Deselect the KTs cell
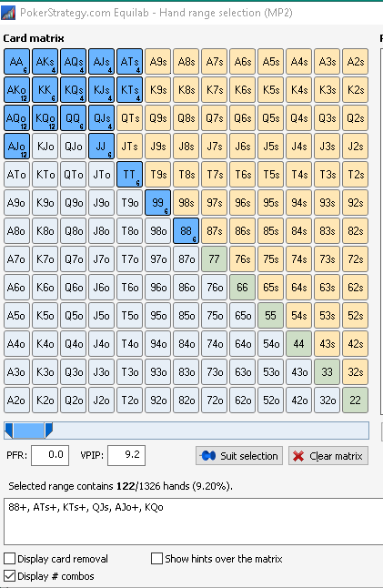The height and width of the screenshot is (588, 383). tap(130, 89)
